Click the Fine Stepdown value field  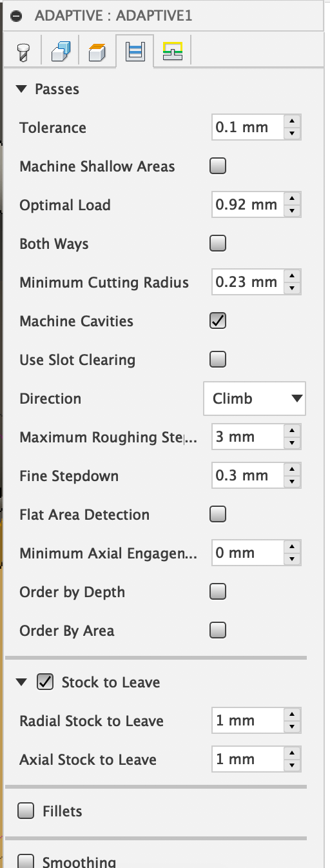(x=249, y=476)
